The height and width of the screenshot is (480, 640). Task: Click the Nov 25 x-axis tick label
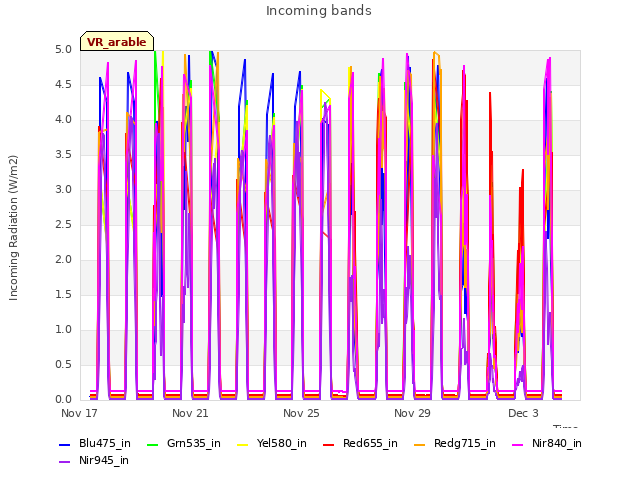301,413
